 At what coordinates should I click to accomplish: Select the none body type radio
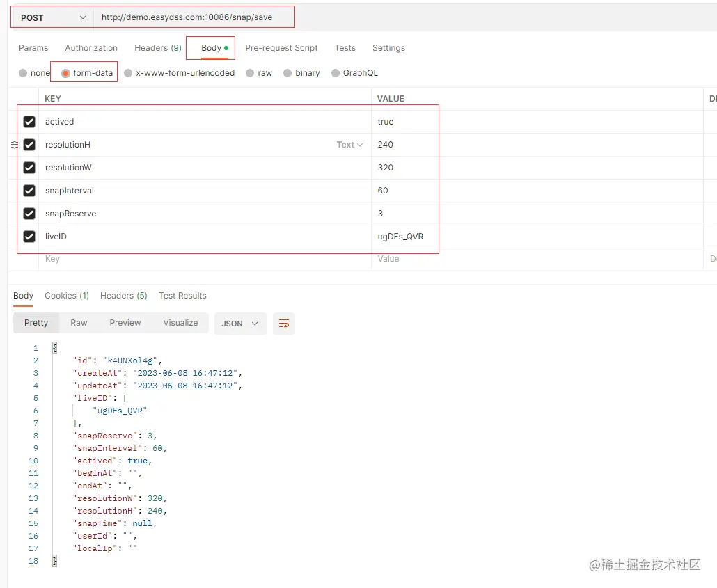click(x=23, y=73)
